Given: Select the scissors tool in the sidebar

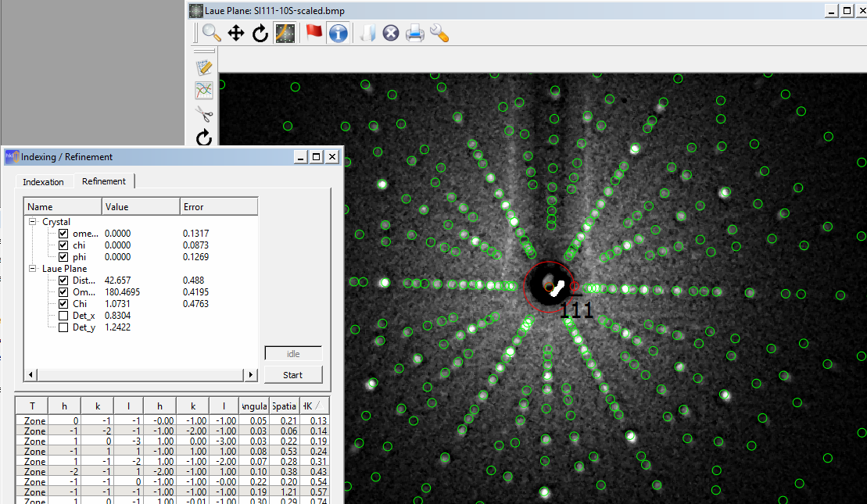Looking at the screenshot, I should point(204,114).
